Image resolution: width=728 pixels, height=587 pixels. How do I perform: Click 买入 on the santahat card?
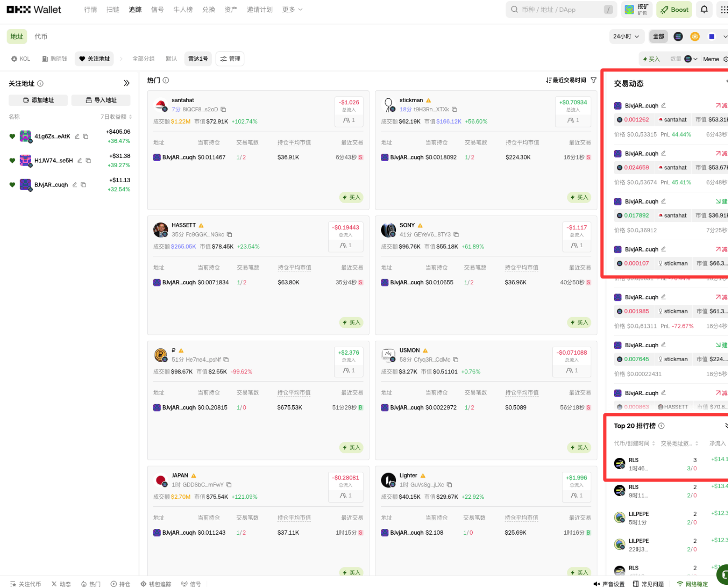351,197
